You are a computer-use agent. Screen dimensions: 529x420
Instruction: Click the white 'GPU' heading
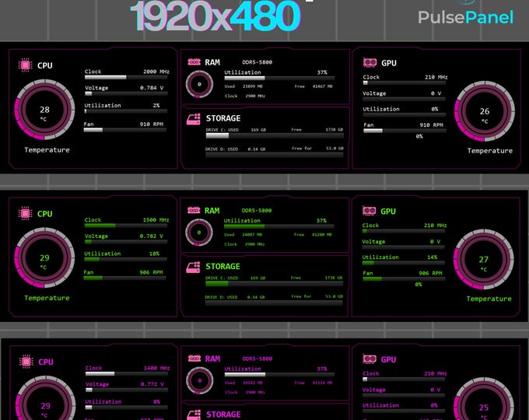(x=389, y=63)
